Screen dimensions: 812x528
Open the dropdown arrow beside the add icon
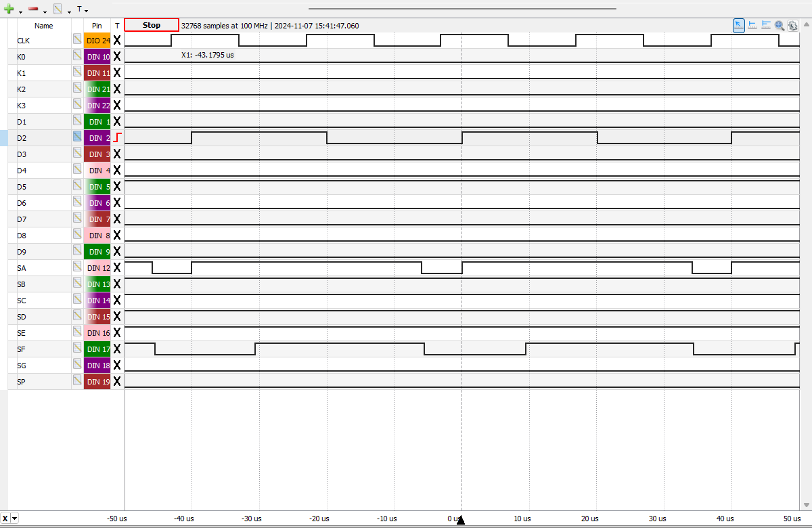click(20, 12)
